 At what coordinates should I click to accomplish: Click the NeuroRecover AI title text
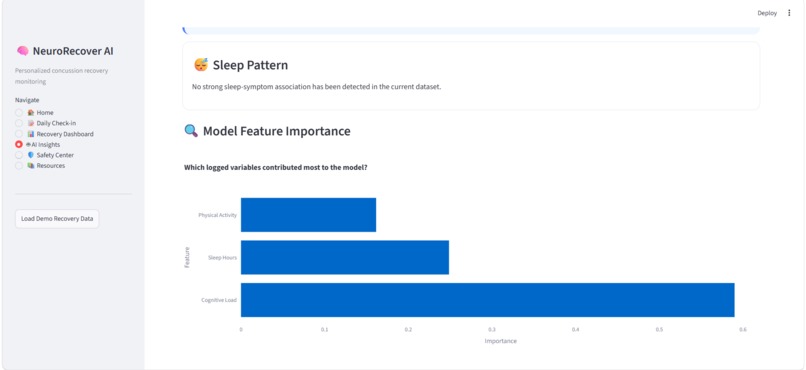[x=74, y=51]
